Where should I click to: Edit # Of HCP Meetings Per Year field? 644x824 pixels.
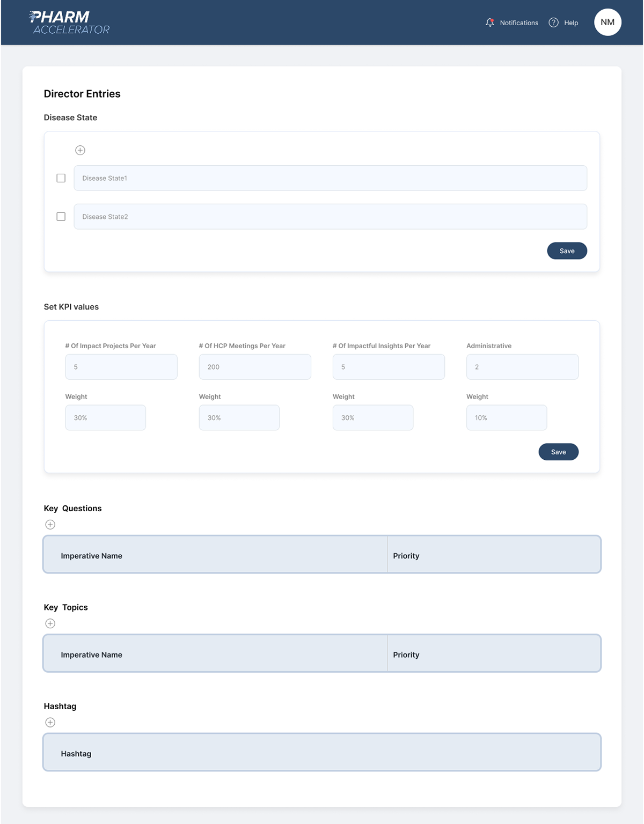(x=255, y=367)
